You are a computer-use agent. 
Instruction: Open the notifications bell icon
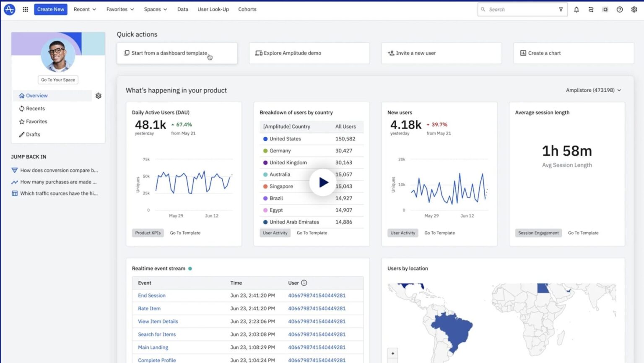pyautogui.click(x=576, y=9)
